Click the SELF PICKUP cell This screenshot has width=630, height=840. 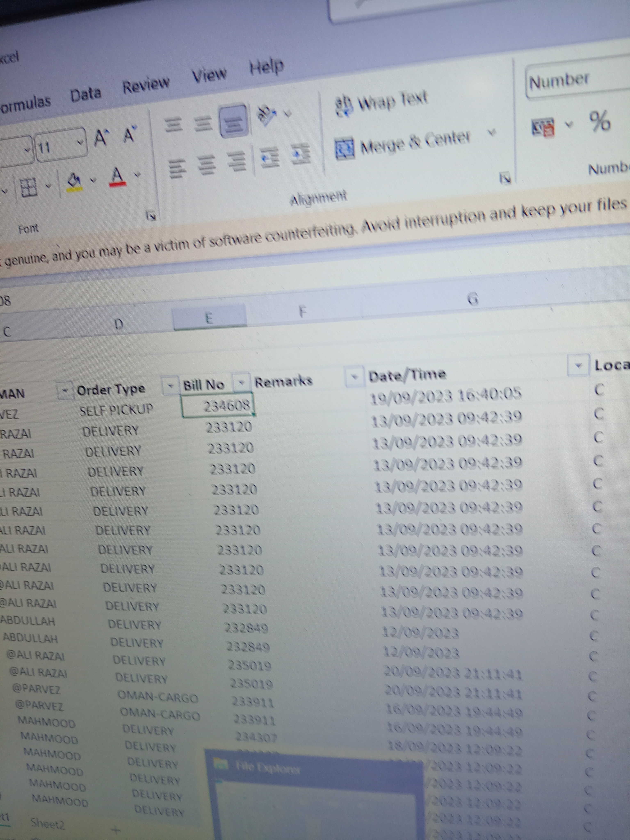point(116,410)
